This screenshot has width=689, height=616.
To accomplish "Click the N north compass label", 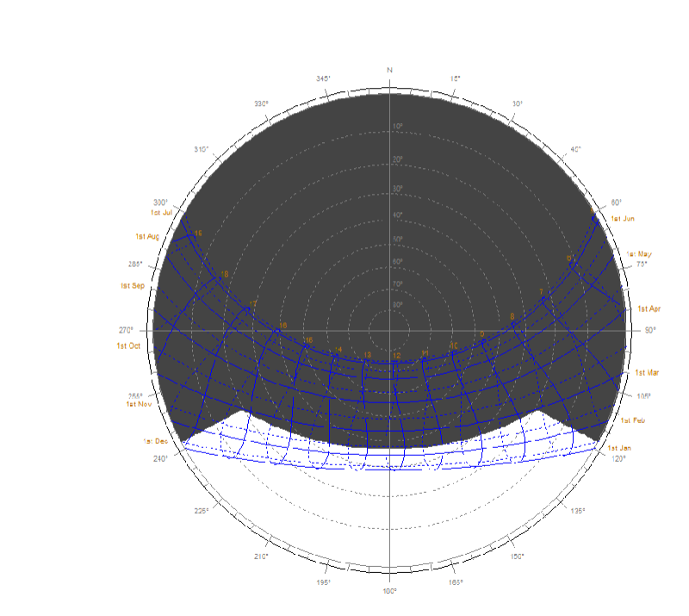I will [x=390, y=69].
